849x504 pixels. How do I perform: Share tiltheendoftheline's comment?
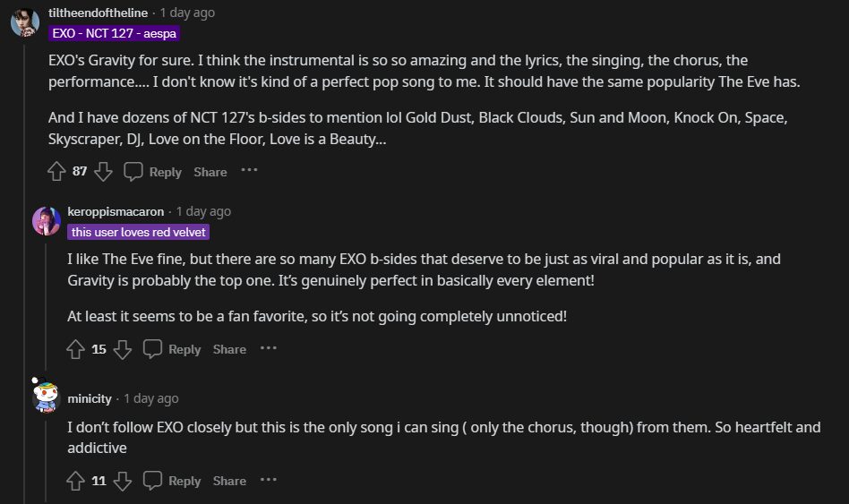210,171
